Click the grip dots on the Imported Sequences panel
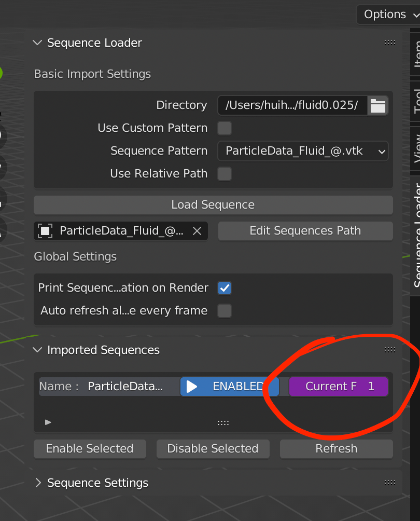This screenshot has height=521, width=420. (389, 350)
